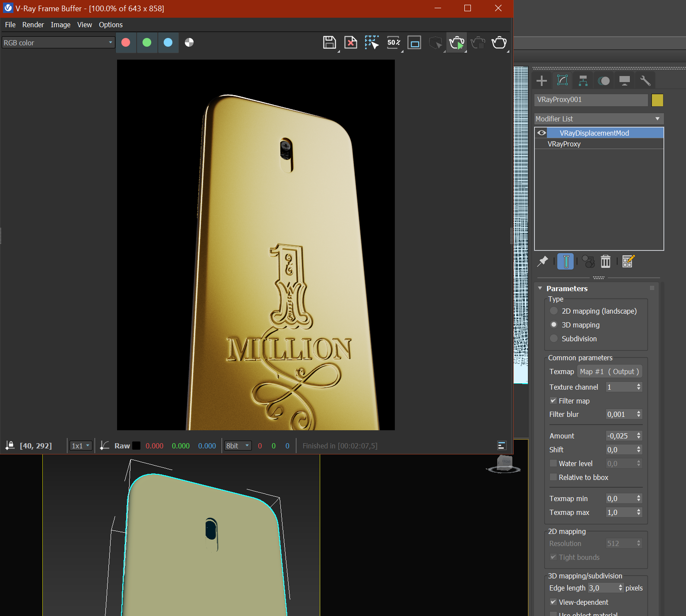Click the rendered perfume bottle image

pyautogui.click(x=256, y=245)
